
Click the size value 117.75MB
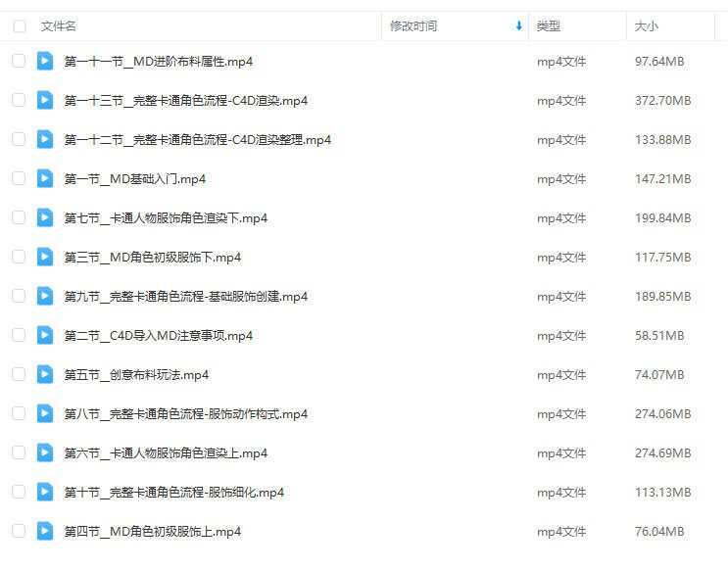(663, 258)
